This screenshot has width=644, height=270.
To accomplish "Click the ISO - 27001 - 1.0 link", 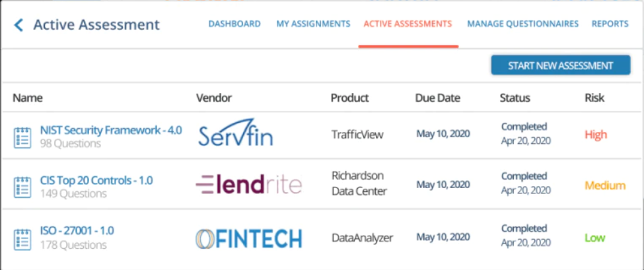I will pos(77,230).
